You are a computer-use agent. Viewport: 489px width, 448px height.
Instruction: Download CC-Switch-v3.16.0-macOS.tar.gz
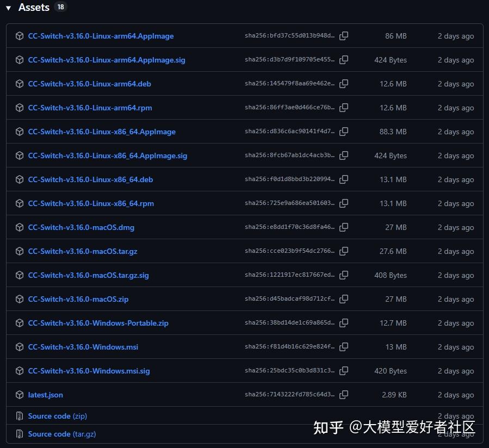pyautogui.click(x=83, y=251)
